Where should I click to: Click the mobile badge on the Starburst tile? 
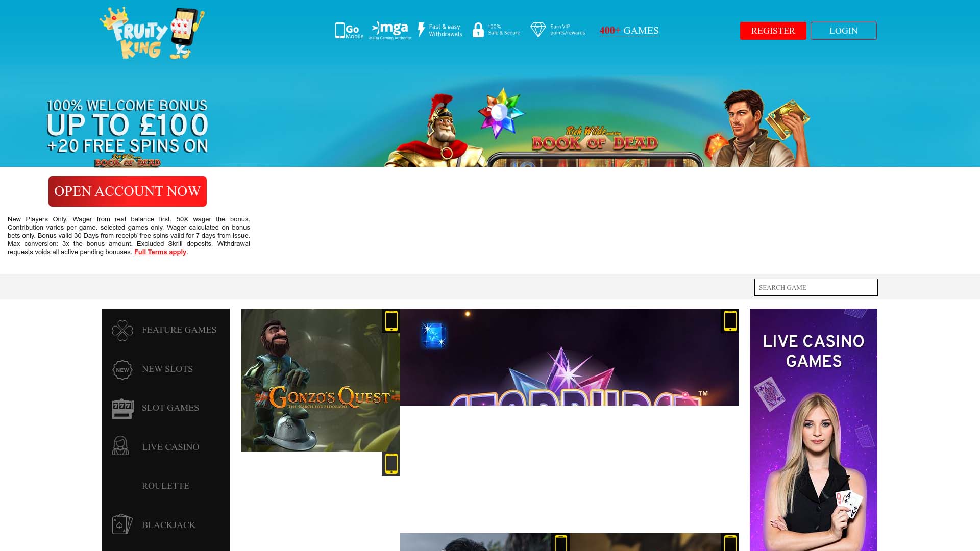(730, 321)
